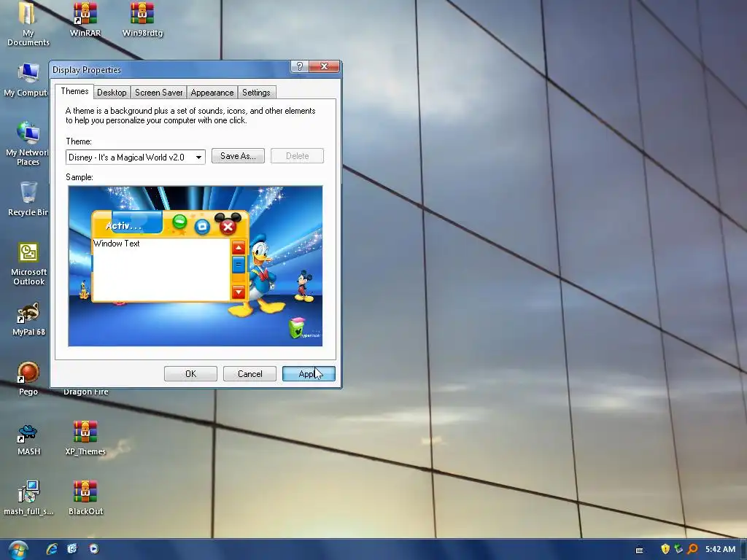This screenshot has height=560, width=747.
Task: Confirm with the OK button
Action: (190, 374)
